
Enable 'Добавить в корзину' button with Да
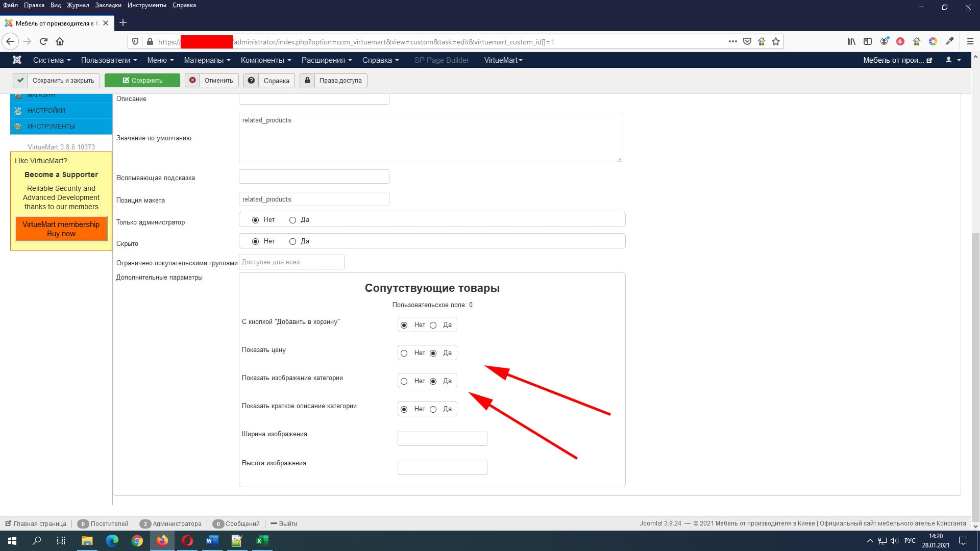click(433, 325)
